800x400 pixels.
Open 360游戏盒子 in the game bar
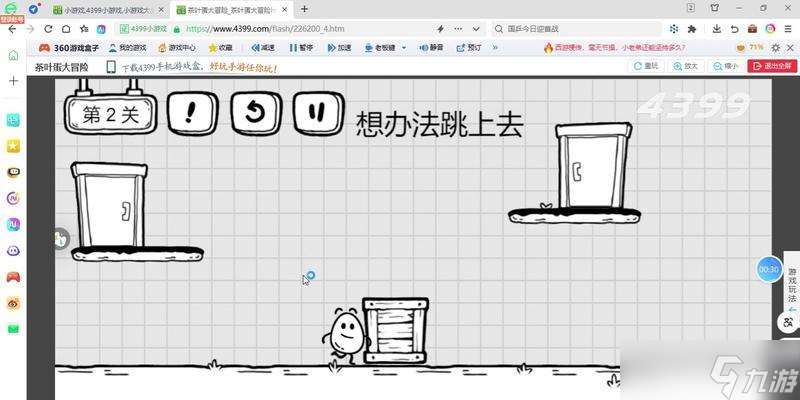click(x=69, y=47)
